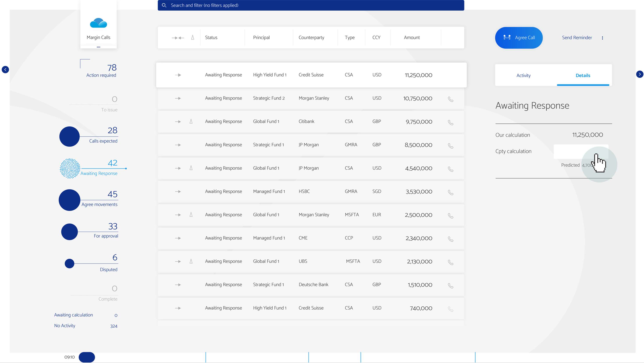Switch to the Details tab

tap(583, 75)
